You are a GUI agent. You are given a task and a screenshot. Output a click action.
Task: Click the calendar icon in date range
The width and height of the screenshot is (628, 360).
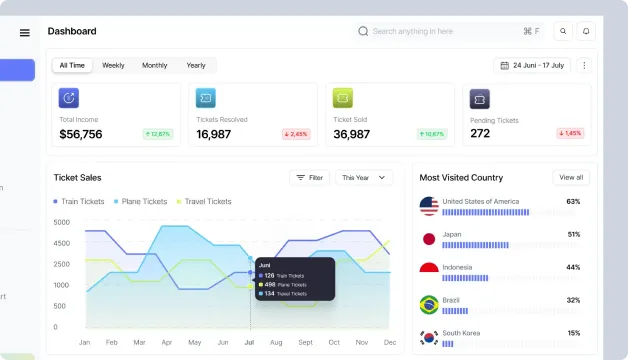(x=505, y=65)
